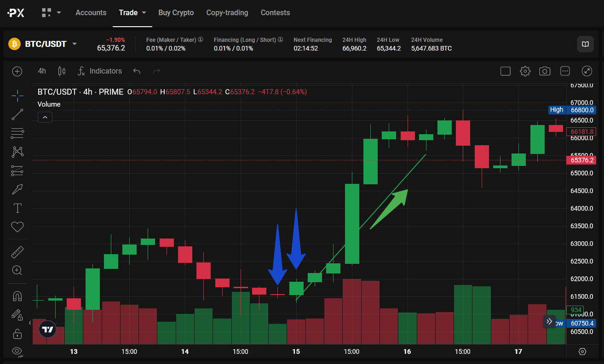Click the 24H High value 66,960.2
This screenshot has height=364, width=604.
354,48
